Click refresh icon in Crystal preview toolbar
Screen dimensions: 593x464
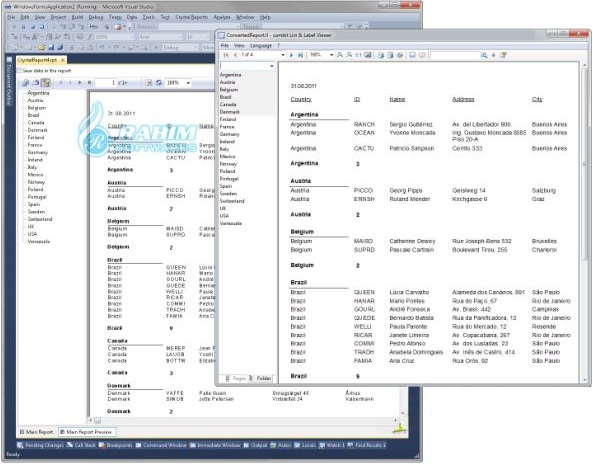point(159,82)
